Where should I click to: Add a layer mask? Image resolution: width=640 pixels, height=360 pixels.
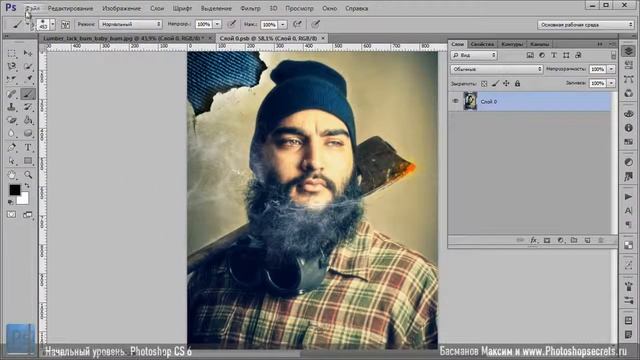(x=547, y=240)
